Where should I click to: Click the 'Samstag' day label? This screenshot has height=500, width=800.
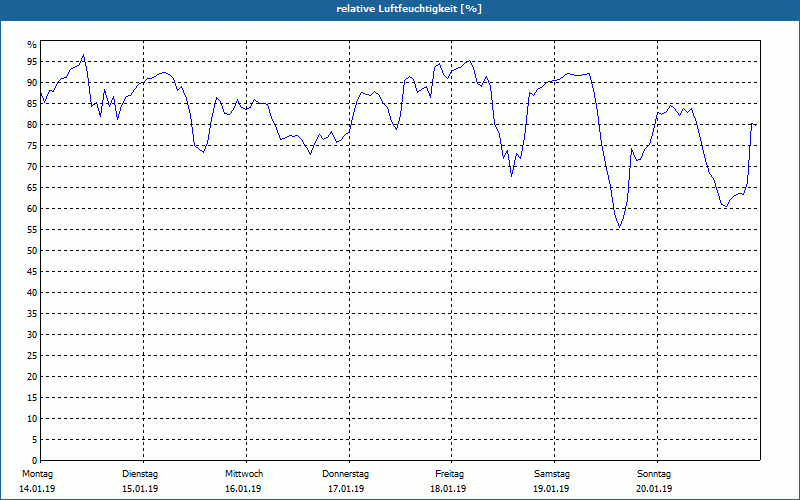pos(552,474)
